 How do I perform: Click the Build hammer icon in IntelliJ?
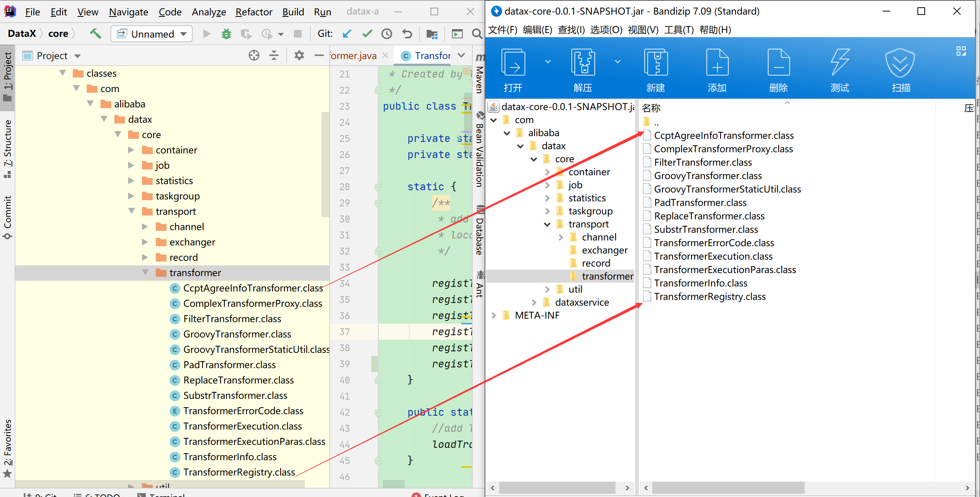tap(96, 34)
